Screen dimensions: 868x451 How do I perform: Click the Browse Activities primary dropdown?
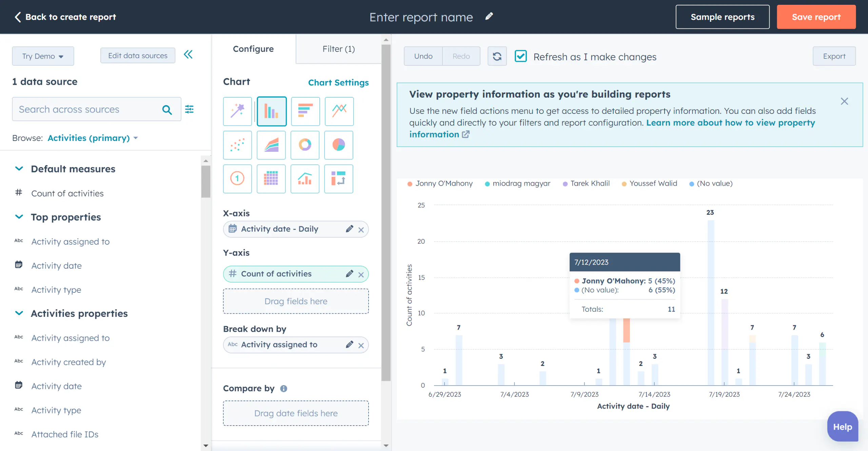pyautogui.click(x=93, y=138)
